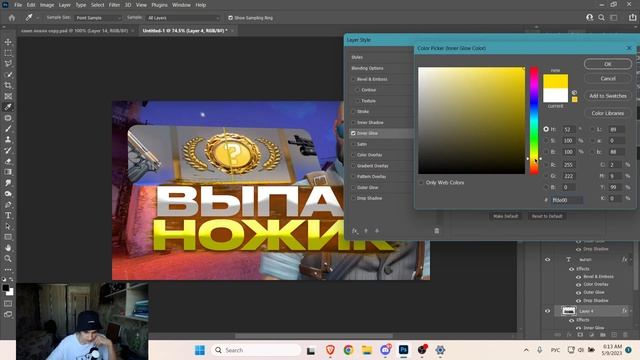Select the Move tool

coord(8,42)
